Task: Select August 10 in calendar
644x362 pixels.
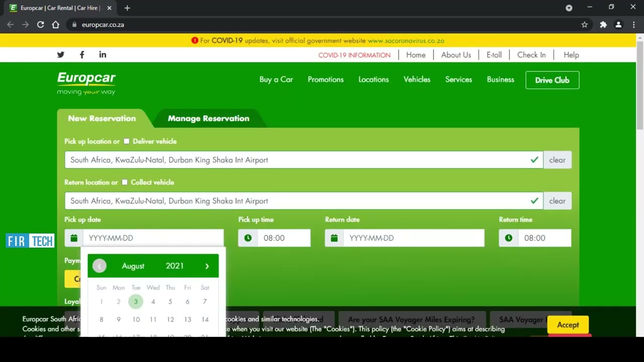Action: point(136,319)
